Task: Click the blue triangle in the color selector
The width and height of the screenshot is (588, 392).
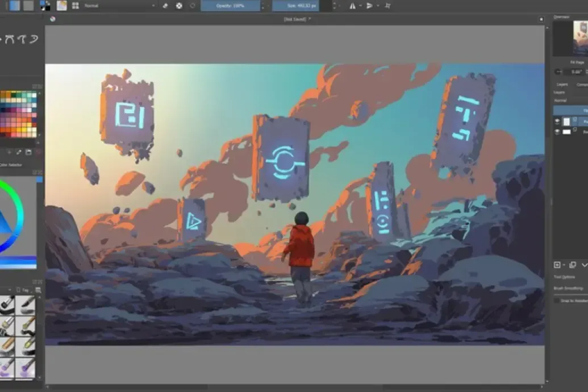Action: [x=5, y=225]
